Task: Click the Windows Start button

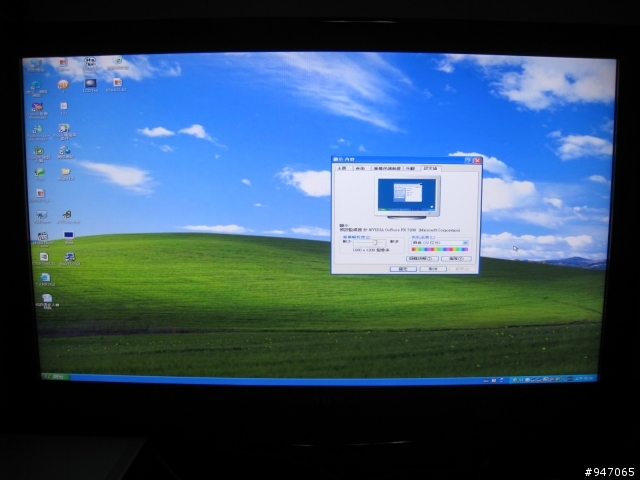Action: point(55,376)
